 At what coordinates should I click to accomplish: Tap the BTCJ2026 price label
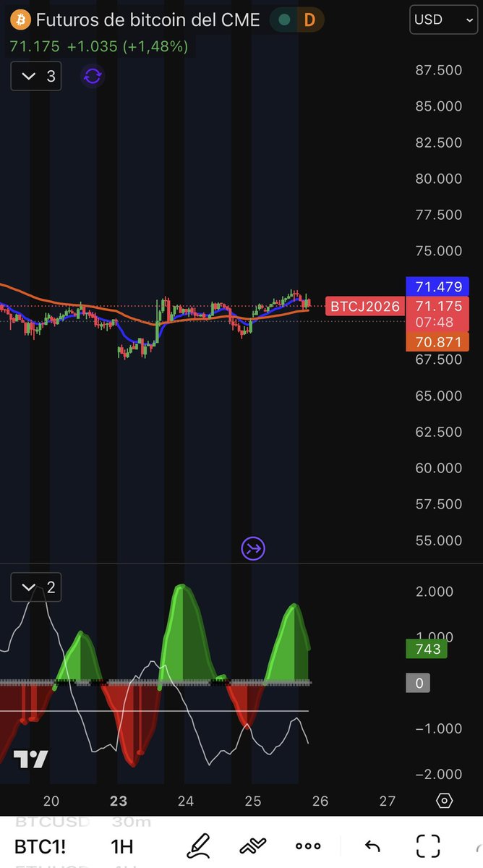click(x=365, y=307)
